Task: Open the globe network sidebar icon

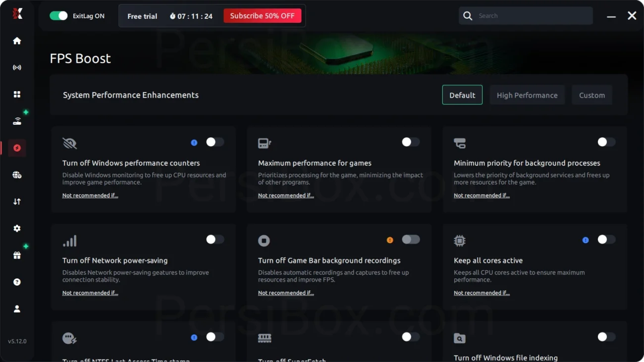Action: click(x=17, y=175)
